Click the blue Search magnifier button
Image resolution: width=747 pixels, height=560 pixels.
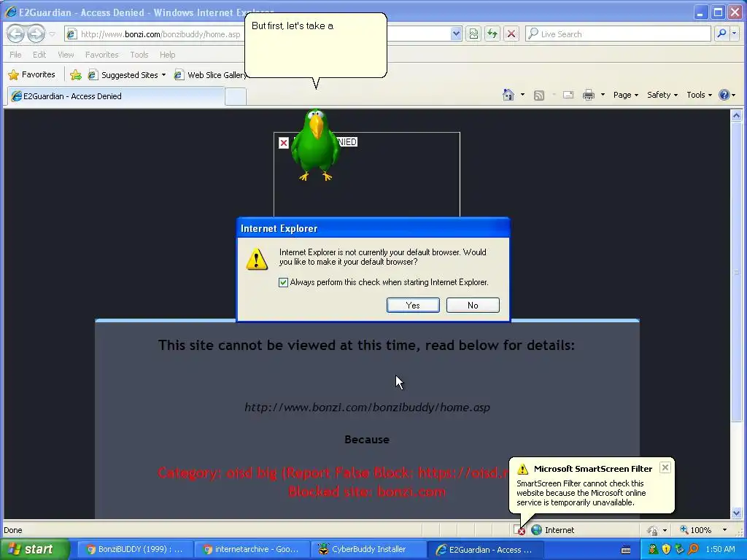tap(721, 34)
